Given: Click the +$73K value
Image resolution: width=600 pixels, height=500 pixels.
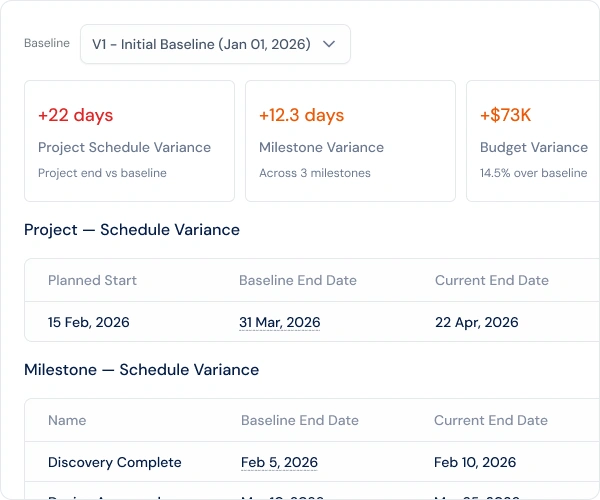Looking at the screenshot, I should [505, 115].
